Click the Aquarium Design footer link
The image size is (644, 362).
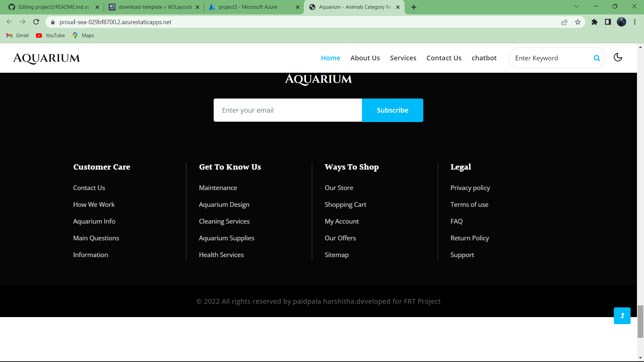(224, 204)
